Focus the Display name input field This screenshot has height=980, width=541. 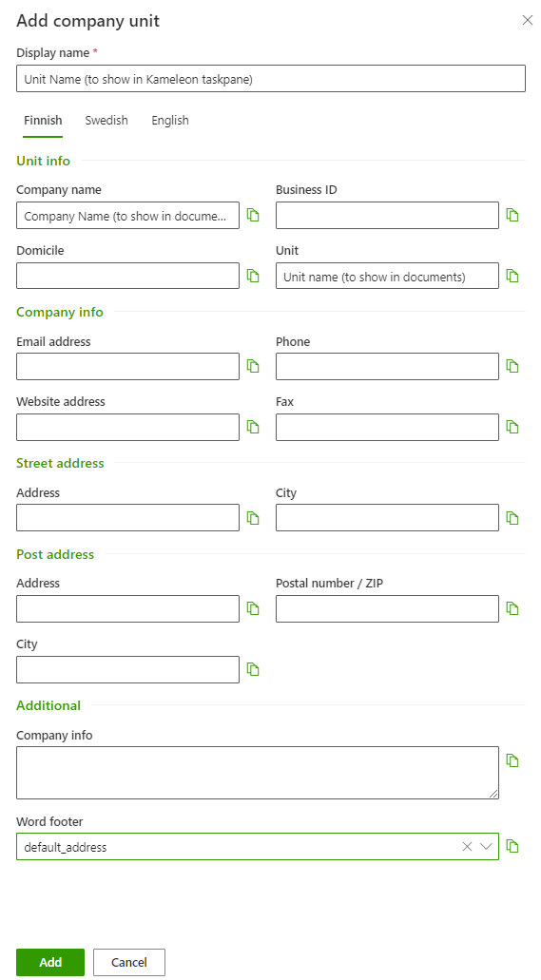pos(271,79)
